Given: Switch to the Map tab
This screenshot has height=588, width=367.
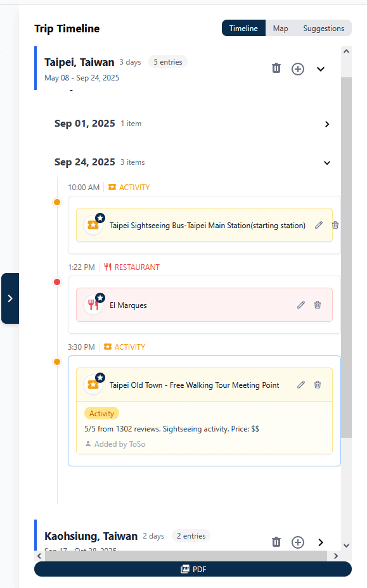Looking at the screenshot, I should pos(281,28).
